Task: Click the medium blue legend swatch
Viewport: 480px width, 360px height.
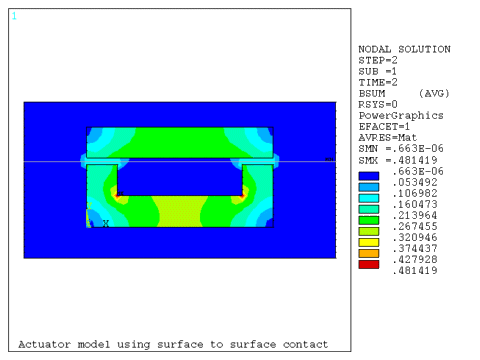Action: pos(369,187)
